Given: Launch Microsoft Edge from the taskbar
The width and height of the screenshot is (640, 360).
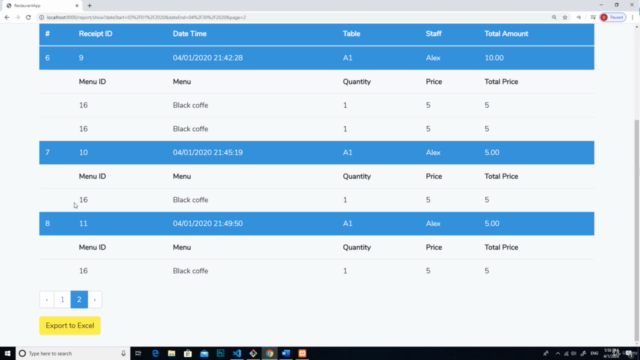Looking at the screenshot, I should pos(155,353).
